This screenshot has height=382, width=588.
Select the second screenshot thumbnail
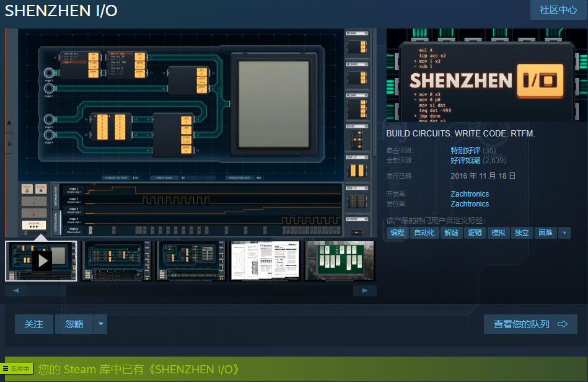pyautogui.click(x=116, y=261)
